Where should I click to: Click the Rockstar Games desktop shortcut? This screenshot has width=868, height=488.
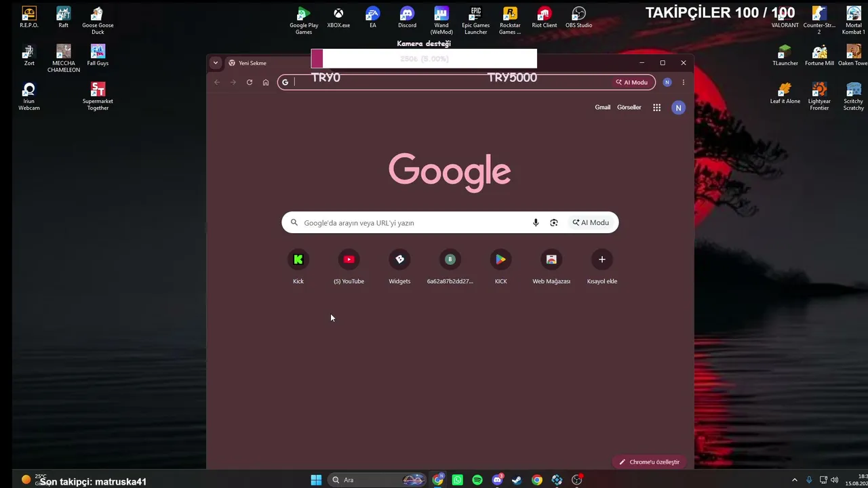[x=510, y=20]
